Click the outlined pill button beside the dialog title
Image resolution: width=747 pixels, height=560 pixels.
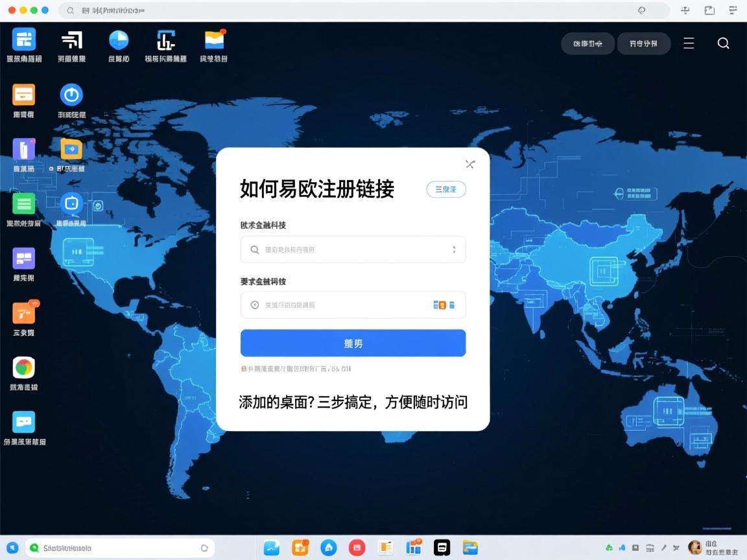[x=446, y=189]
